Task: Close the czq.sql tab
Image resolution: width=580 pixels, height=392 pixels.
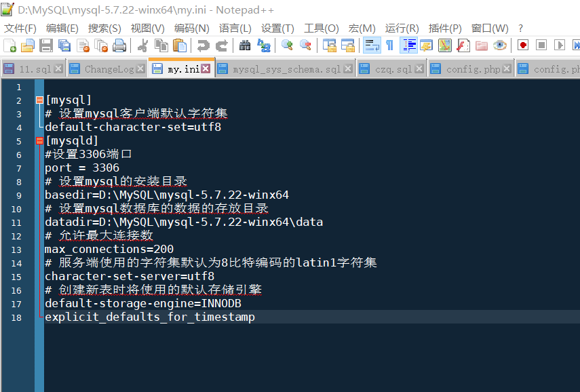Action: coord(419,68)
